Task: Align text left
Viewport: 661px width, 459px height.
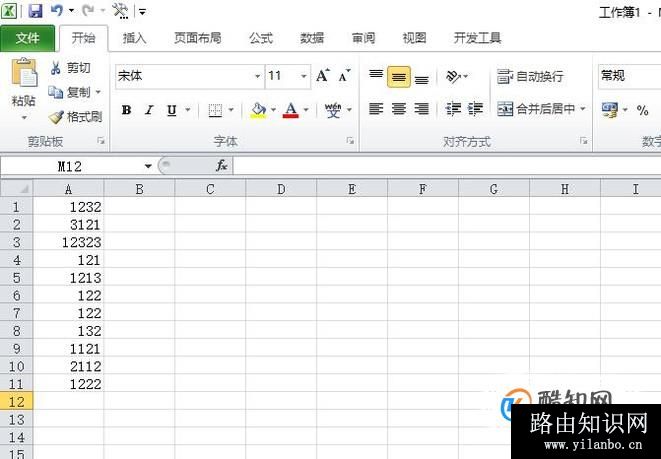Action: click(x=376, y=109)
